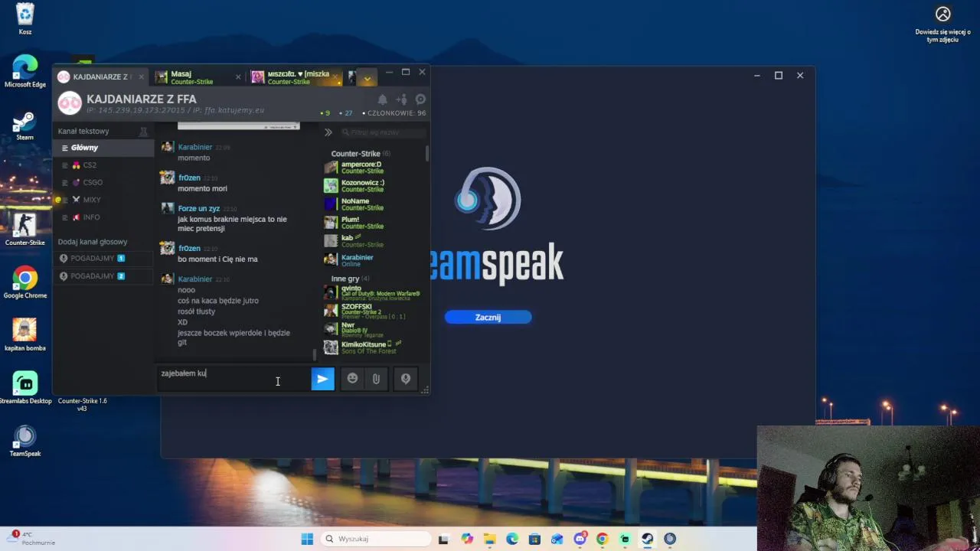Open Plum! in the member list
The width and height of the screenshot is (980, 551).
[x=373, y=223]
